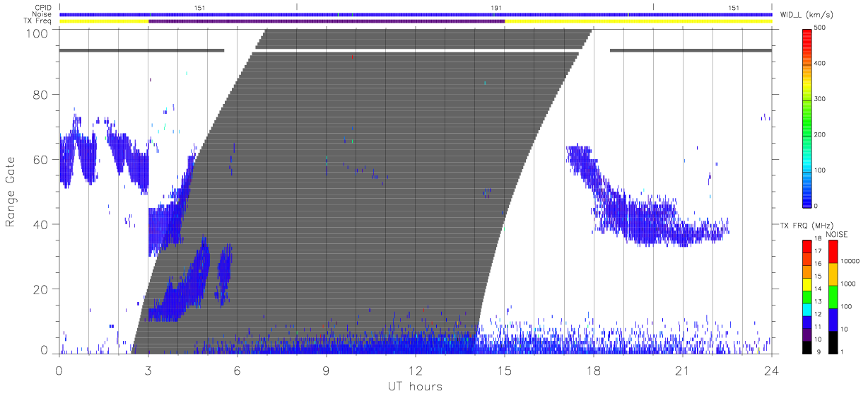Click the 'UT hours' x-axis title

415,386
